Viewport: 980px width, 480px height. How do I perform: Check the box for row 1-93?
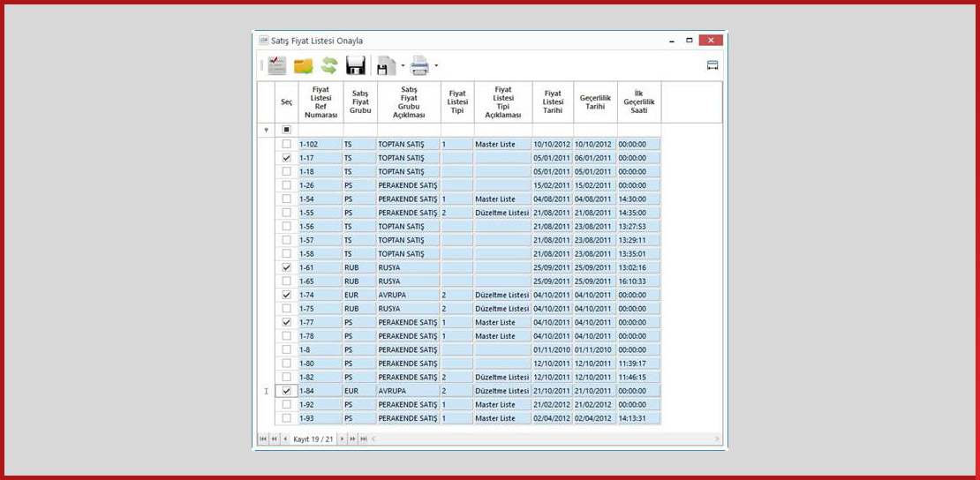point(286,418)
